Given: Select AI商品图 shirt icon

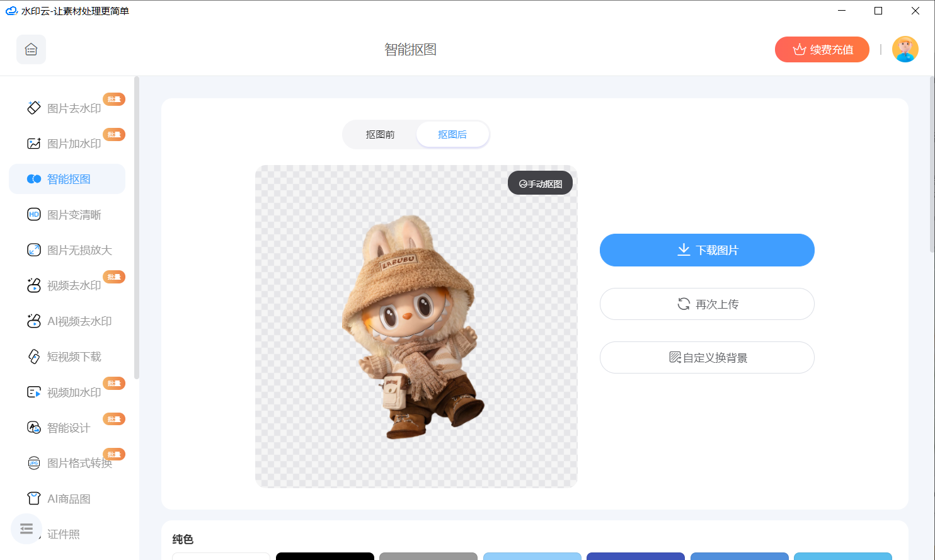Looking at the screenshot, I should pyautogui.click(x=34, y=499).
